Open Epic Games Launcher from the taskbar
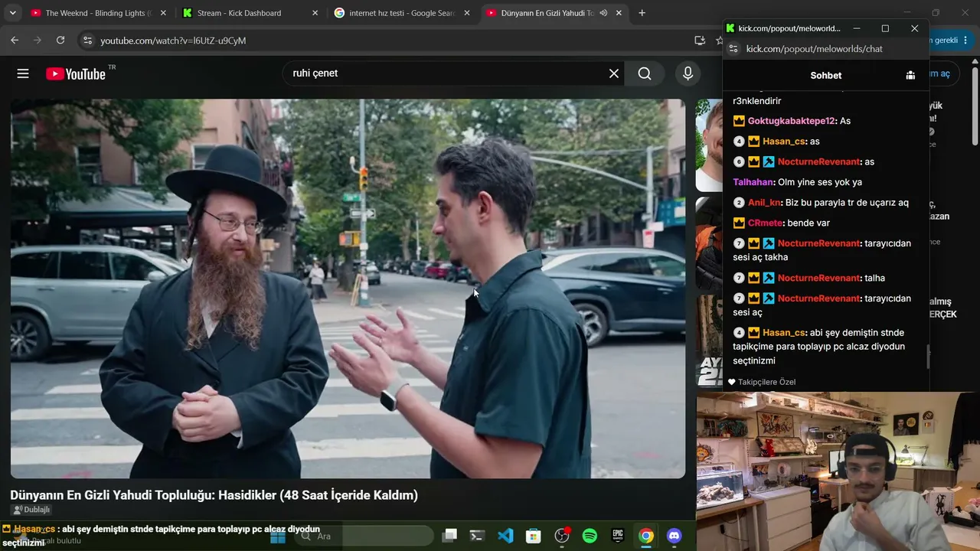The image size is (980, 551). tap(618, 536)
